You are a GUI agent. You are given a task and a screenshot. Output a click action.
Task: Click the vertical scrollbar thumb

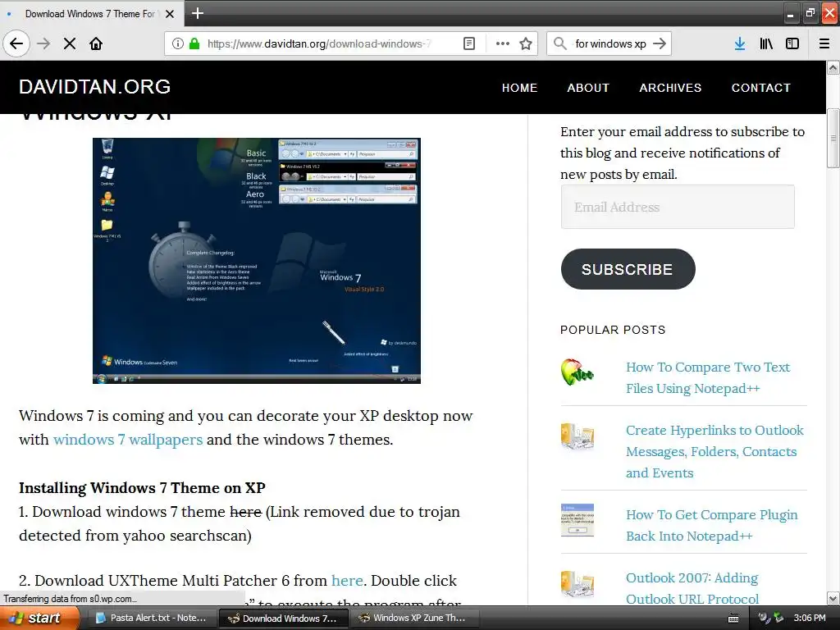click(833, 138)
